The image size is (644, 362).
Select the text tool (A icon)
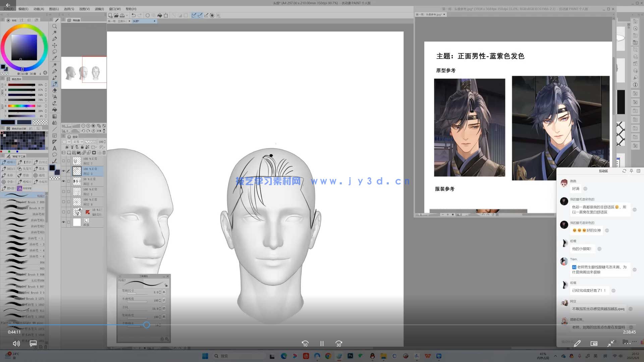[54, 148]
